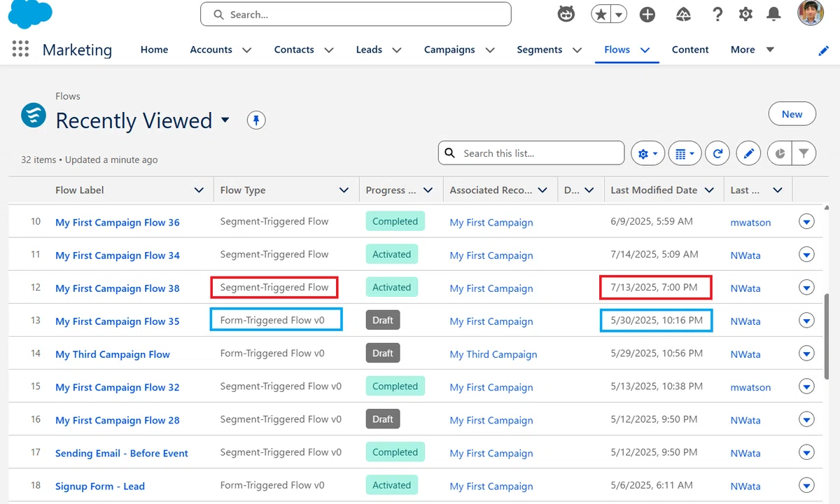Open the My Third Campaign Flow link
840x504 pixels.
coord(113,354)
